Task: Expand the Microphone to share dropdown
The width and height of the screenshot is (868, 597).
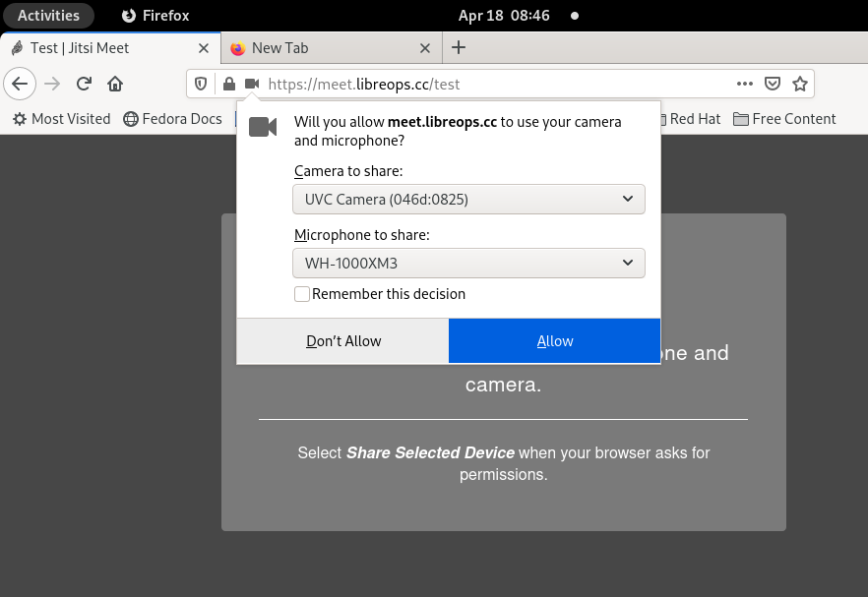Action: 468,264
